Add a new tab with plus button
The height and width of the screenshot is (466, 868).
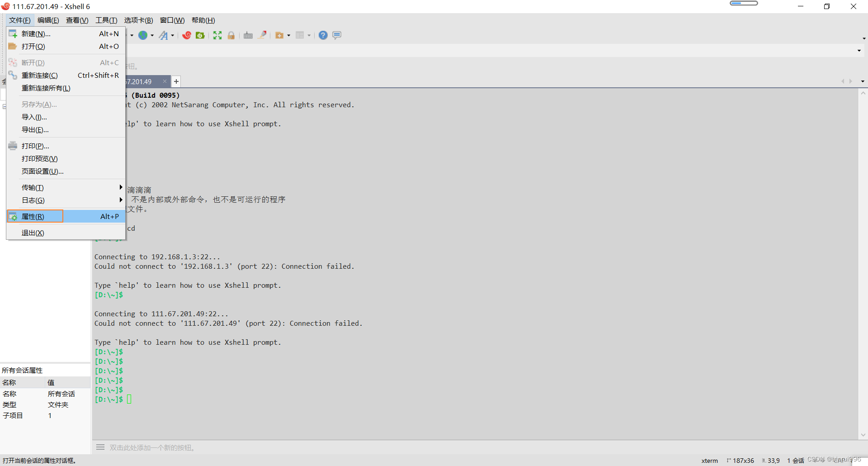[176, 81]
